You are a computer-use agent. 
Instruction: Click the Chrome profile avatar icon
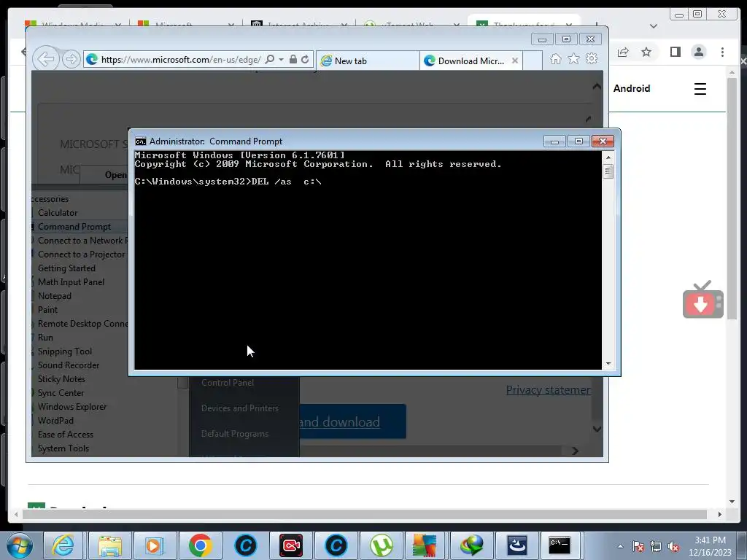699,52
